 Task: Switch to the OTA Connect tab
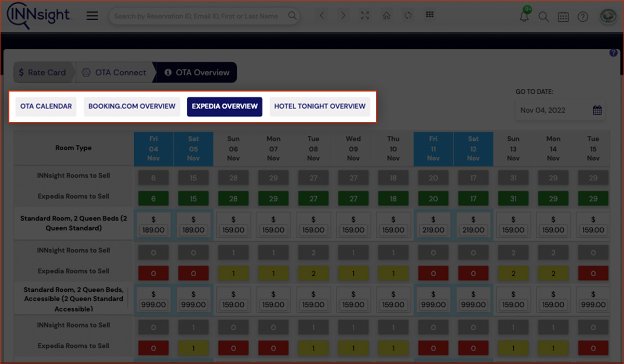click(114, 73)
